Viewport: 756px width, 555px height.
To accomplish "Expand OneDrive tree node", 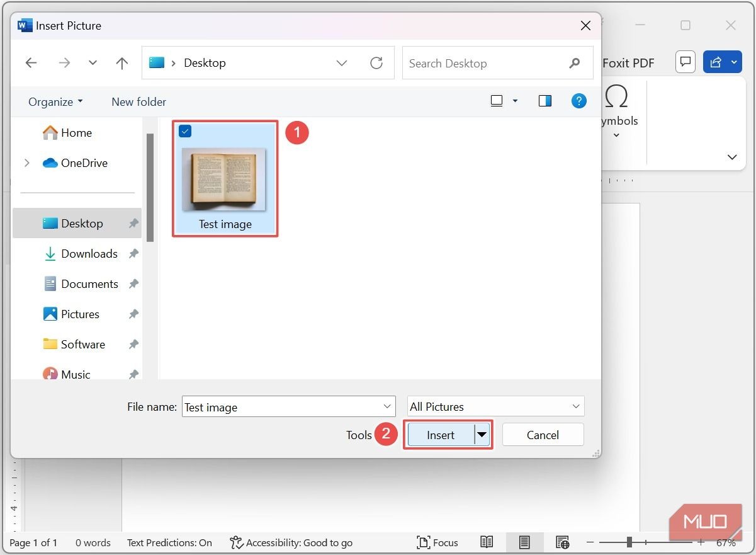I will [26, 163].
